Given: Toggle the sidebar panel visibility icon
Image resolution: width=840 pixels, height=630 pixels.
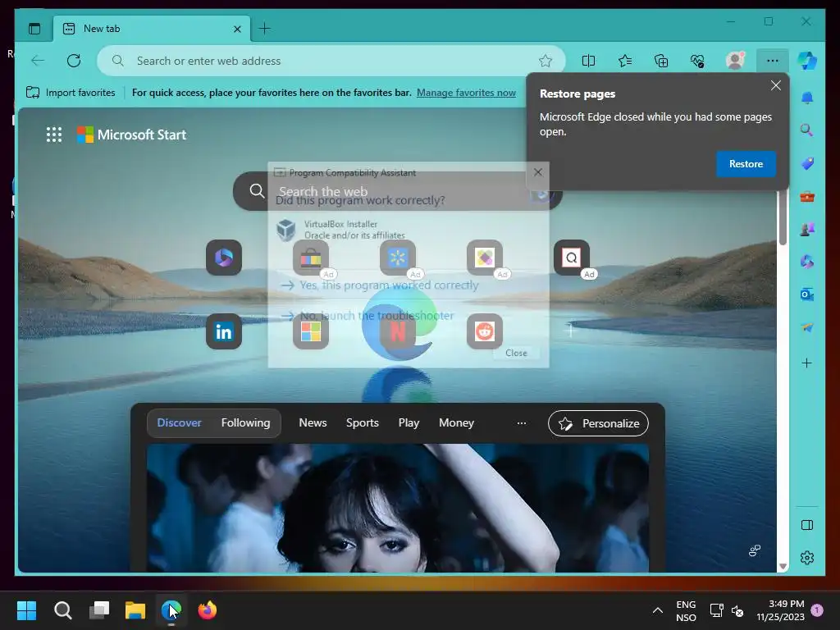Looking at the screenshot, I should click(x=807, y=525).
